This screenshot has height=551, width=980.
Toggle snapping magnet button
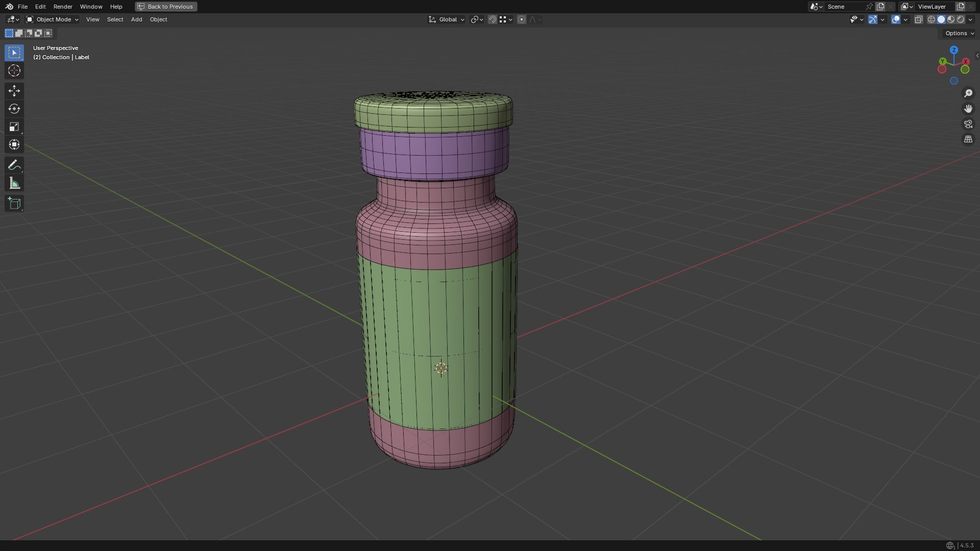coord(493,19)
